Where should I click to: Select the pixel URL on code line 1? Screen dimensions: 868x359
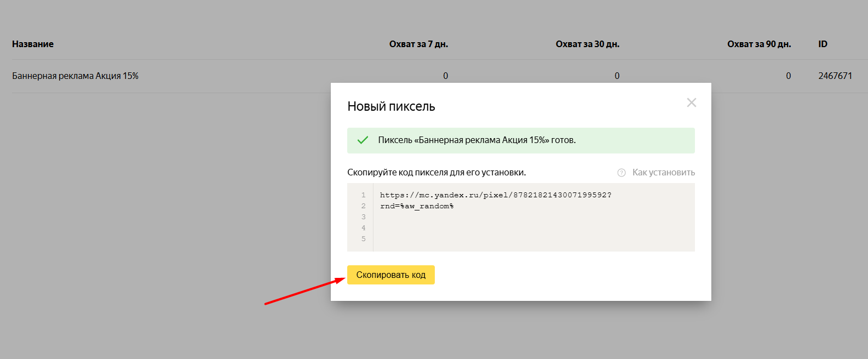[496, 195]
